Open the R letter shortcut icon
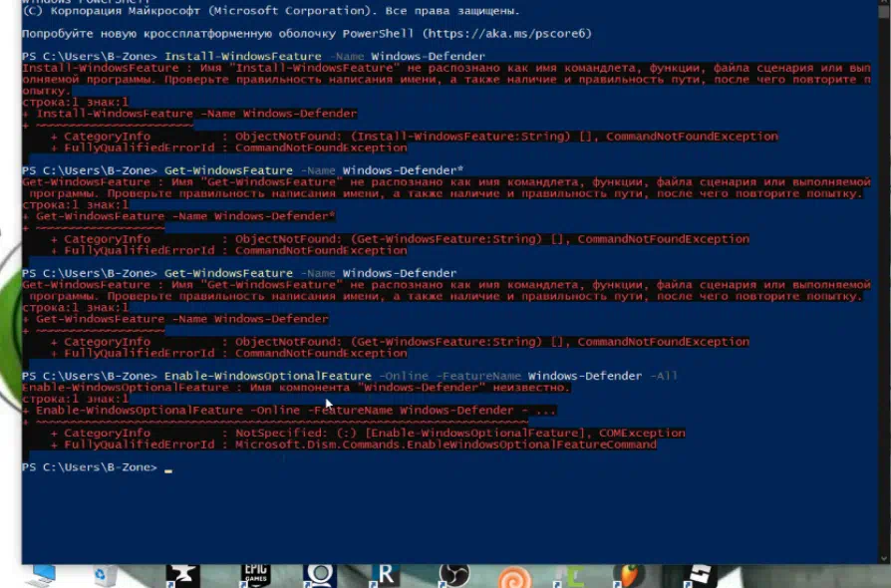 (386, 576)
